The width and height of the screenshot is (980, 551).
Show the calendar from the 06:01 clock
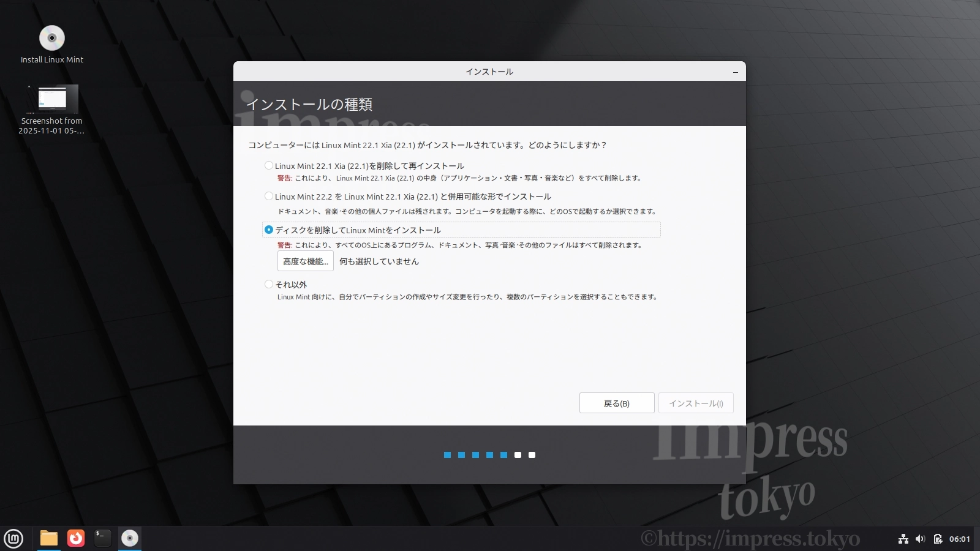(960, 539)
